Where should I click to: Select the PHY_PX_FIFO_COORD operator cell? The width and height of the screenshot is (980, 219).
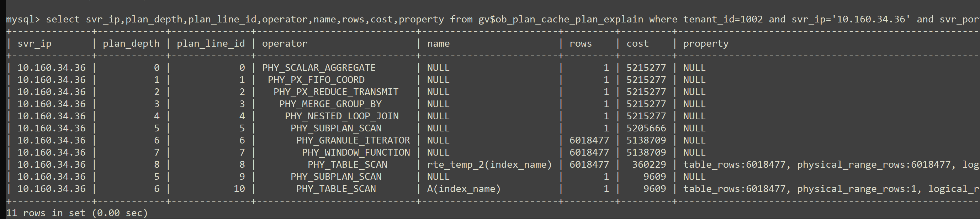coord(316,80)
